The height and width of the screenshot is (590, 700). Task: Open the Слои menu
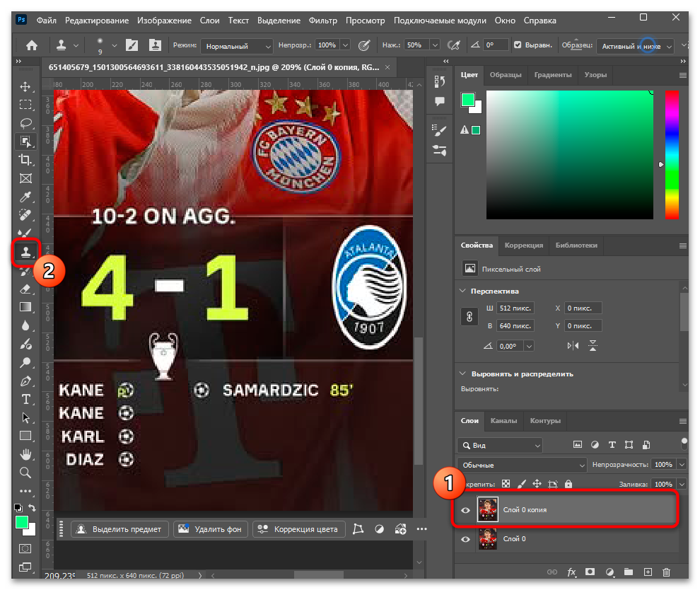[x=209, y=21]
